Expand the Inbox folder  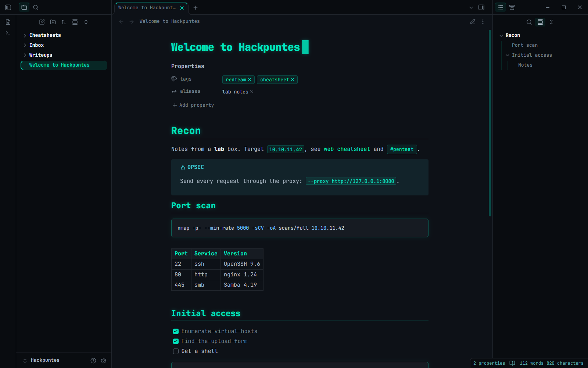25,45
